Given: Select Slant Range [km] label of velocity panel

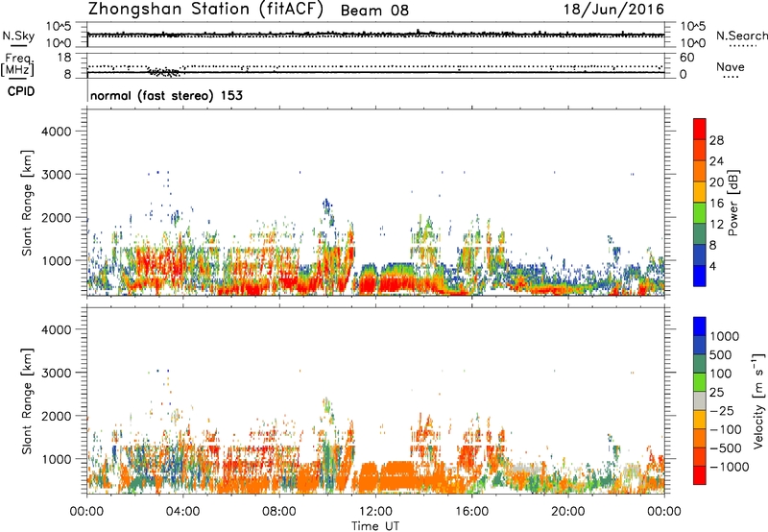Looking at the screenshot, I should click(27, 401).
